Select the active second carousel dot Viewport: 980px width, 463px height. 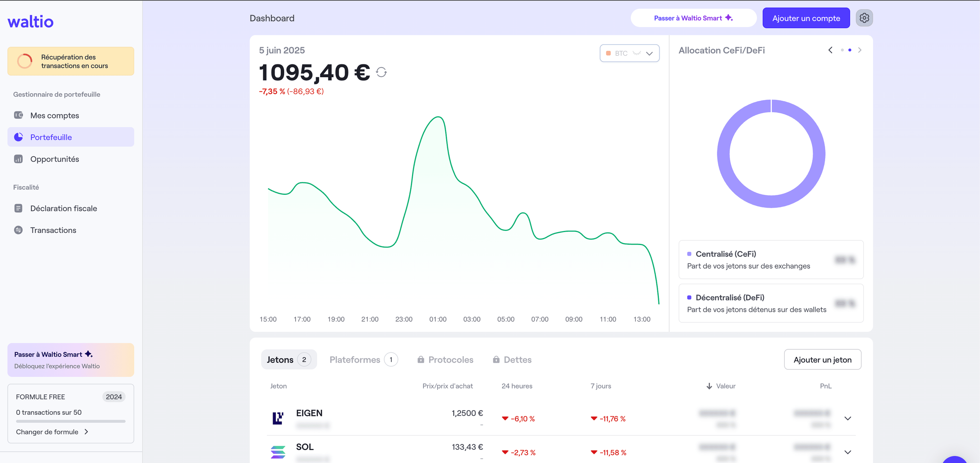pyautogui.click(x=849, y=50)
